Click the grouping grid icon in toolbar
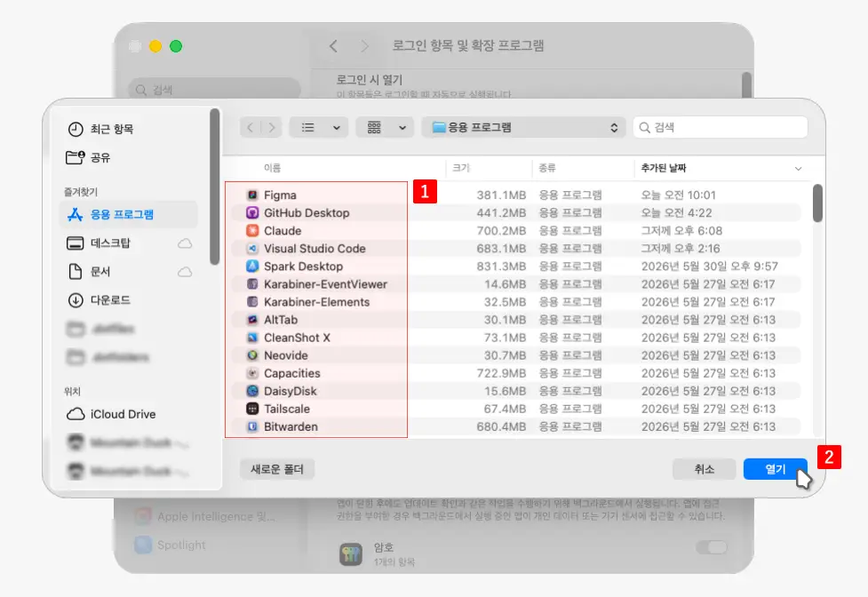This screenshot has width=868, height=597. pos(374,128)
